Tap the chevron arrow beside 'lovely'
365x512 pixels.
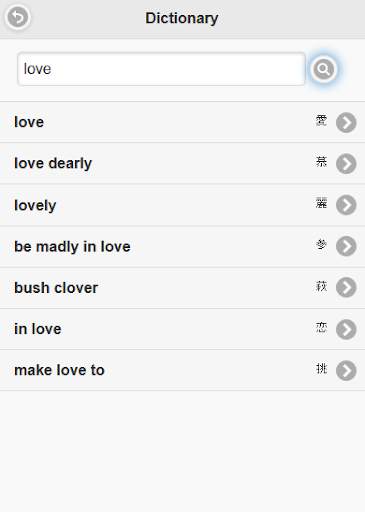346,205
